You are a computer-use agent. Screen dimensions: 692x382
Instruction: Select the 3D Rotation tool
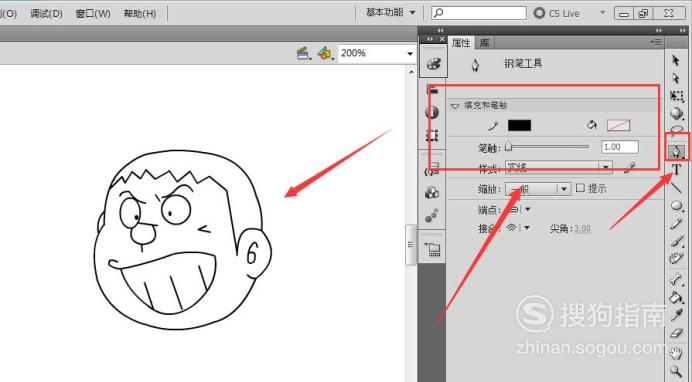(x=676, y=114)
